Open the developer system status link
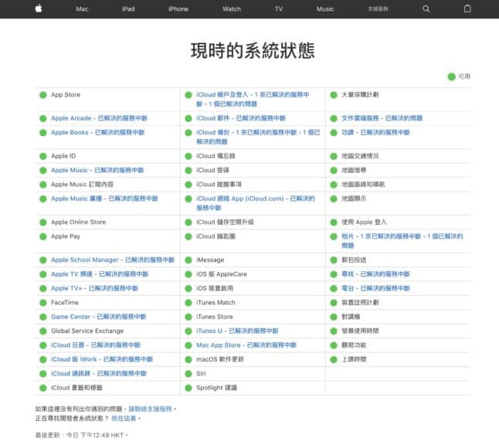 click(124, 419)
